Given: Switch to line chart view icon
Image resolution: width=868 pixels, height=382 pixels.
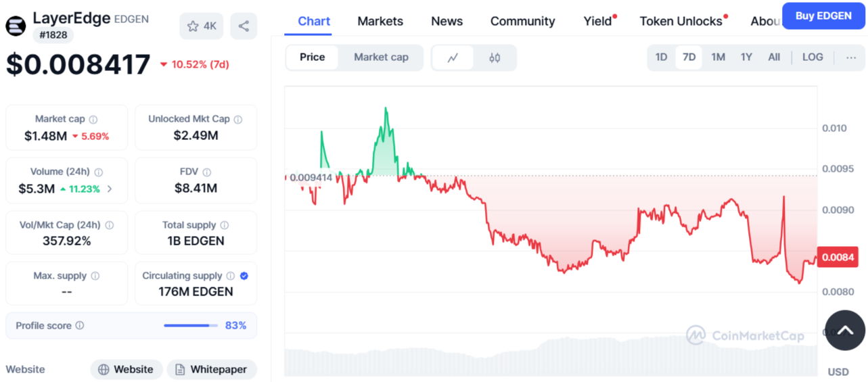Looking at the screenshot, I should tap(453, 57).
